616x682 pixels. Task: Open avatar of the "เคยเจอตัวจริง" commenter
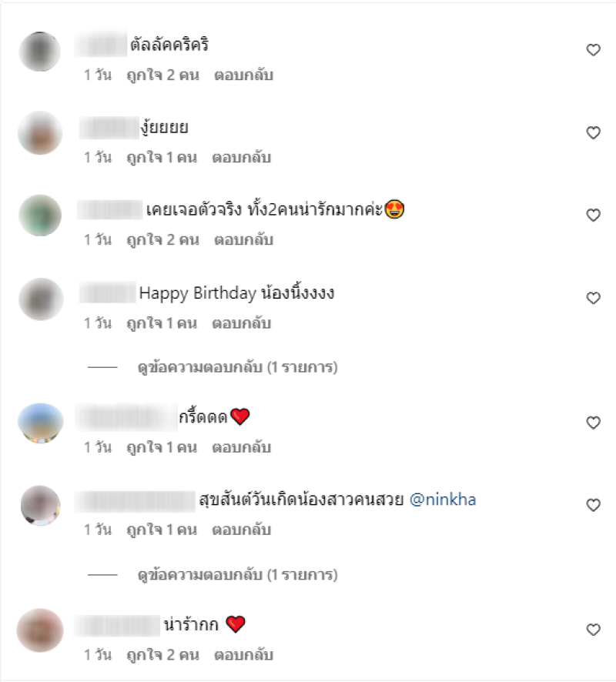coord(40,216)
